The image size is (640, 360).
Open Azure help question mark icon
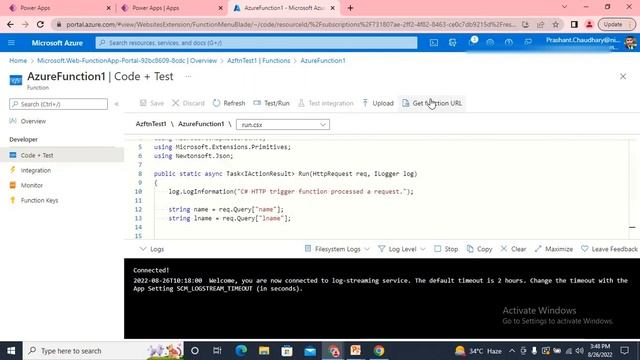509,42
